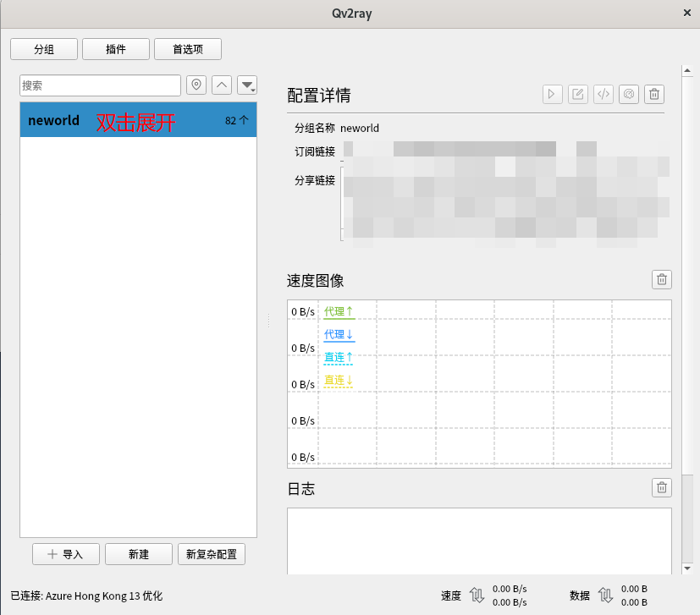Open the 插件 plugins button
Viewport: 700px width, 615px height.
pyautogui.click(x=116, y=49)
